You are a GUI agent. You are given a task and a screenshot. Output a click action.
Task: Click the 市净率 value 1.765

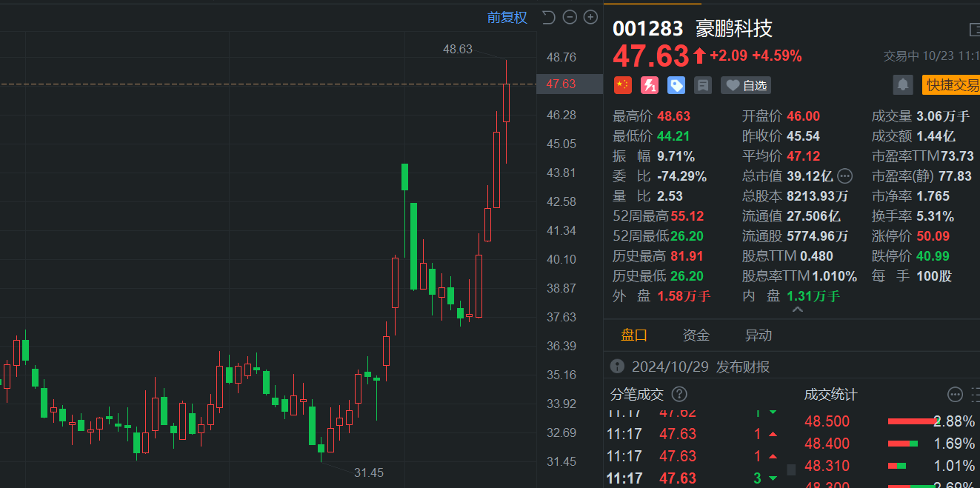coord(933,196)
